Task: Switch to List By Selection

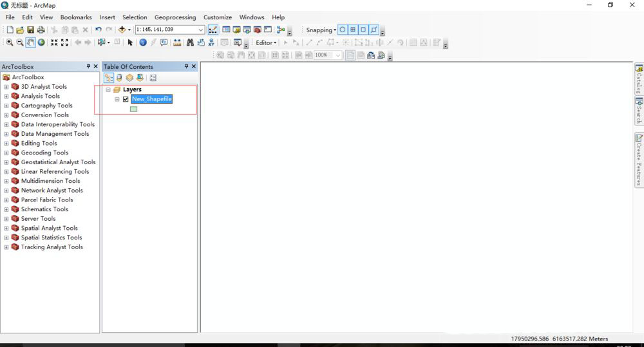Action: click(140, 78)
